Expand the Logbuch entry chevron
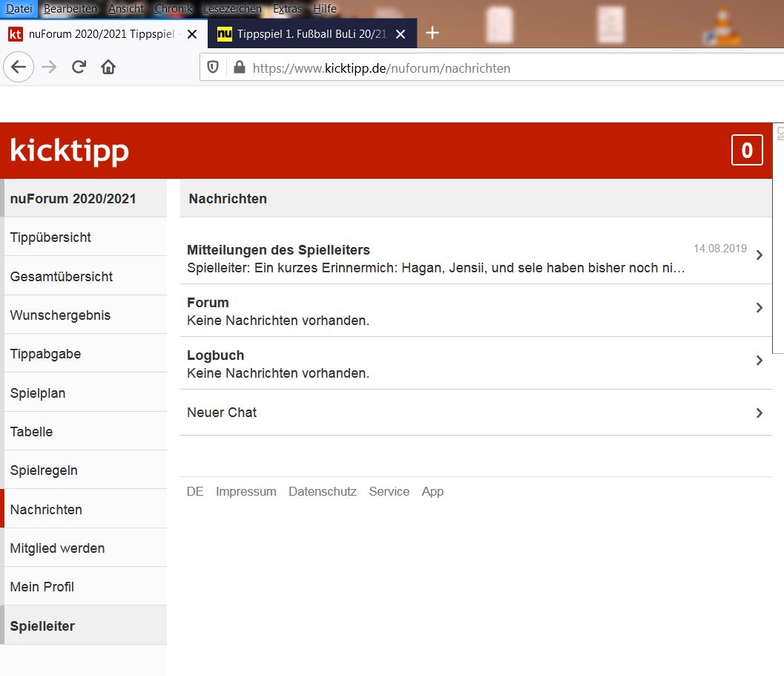Screen dimensions: 784x676 [x=759, y=361]
